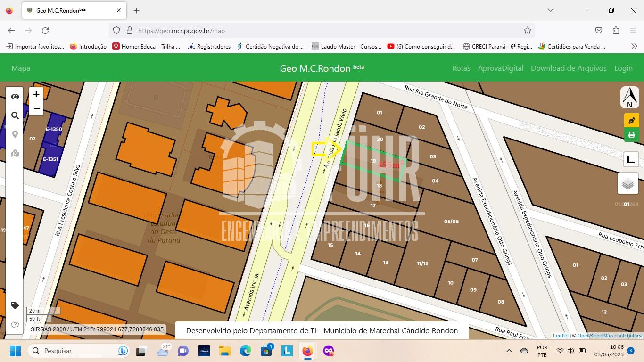This screenshot has height=362, width=644.
Task: Show hidden tray icons chevron
Action: 509,351
